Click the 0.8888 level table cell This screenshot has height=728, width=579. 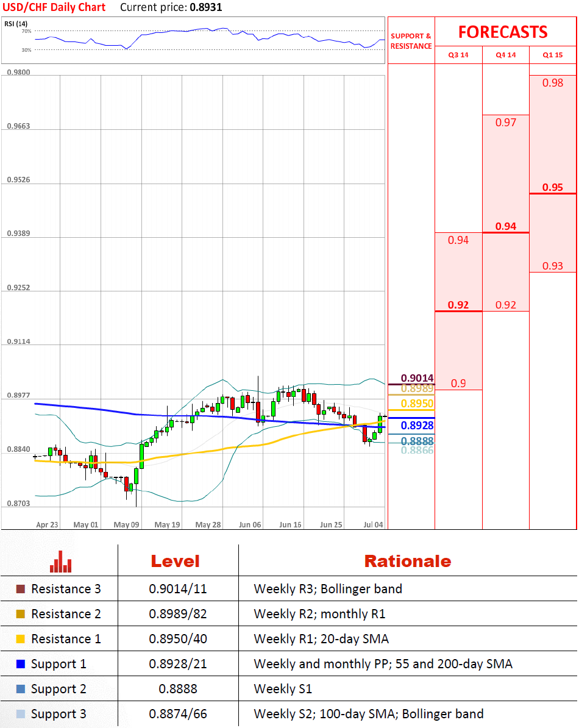[178, 689]
